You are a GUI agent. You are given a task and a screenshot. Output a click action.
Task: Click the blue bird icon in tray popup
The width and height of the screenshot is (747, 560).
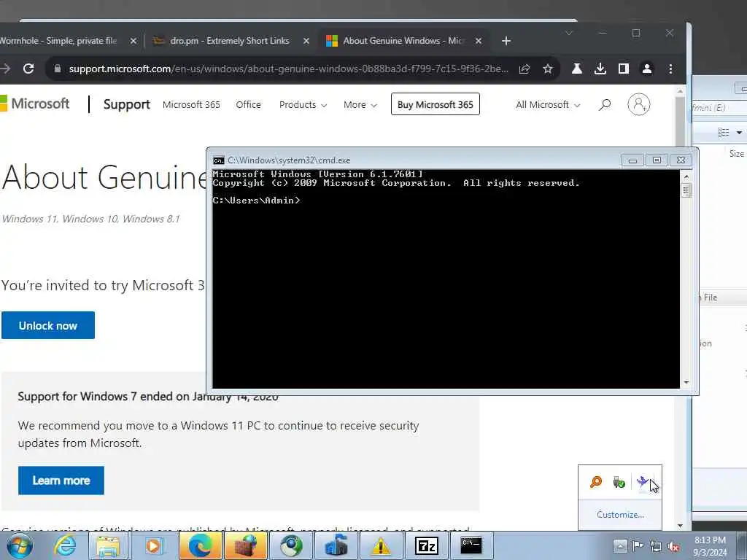642,483
